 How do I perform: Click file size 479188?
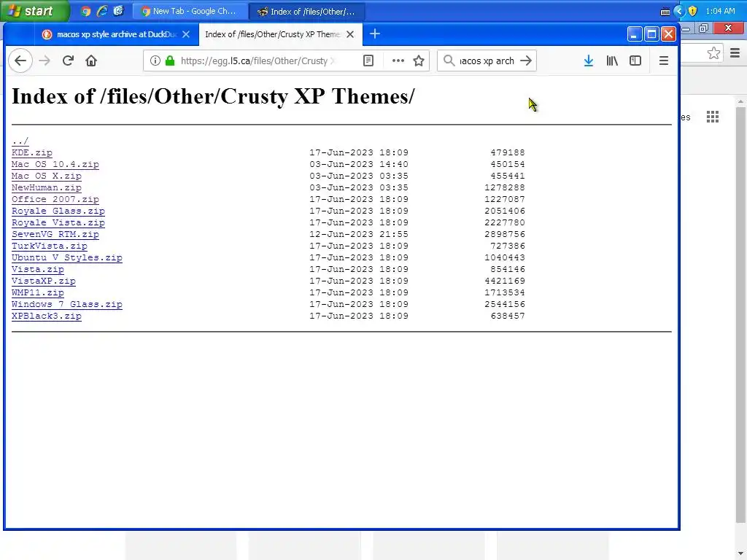pyautogui.click(x=508, y=152)
